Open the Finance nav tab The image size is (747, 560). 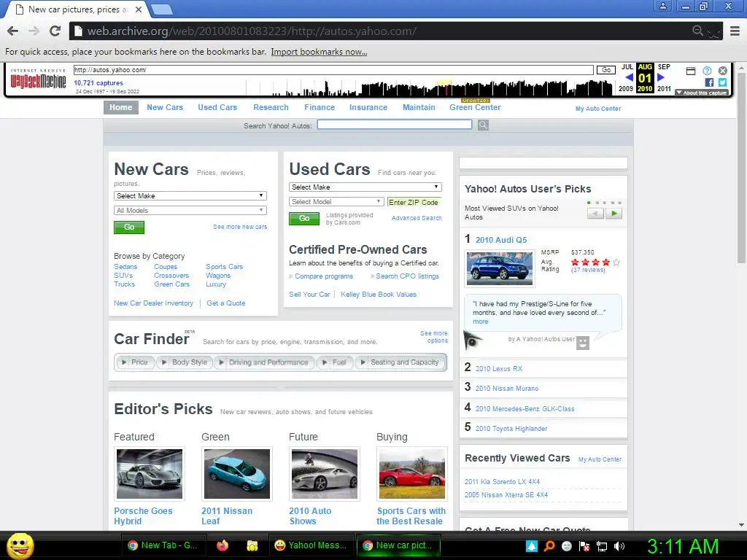click(x=320, y=108)
